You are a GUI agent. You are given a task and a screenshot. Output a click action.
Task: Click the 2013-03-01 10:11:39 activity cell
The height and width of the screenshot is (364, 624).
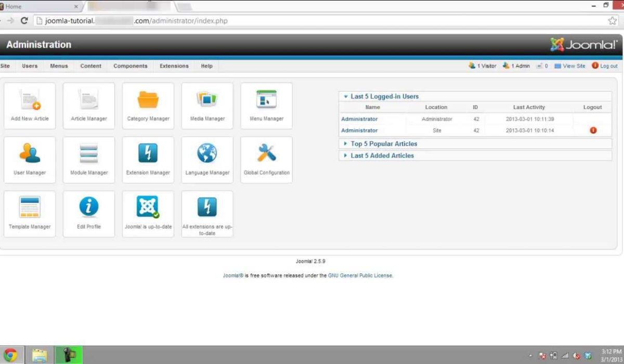529,119
